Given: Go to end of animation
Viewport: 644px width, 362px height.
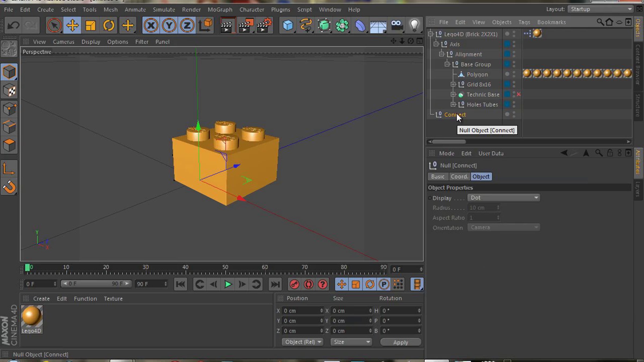Looking at the screenshot, I should (275, 284).
